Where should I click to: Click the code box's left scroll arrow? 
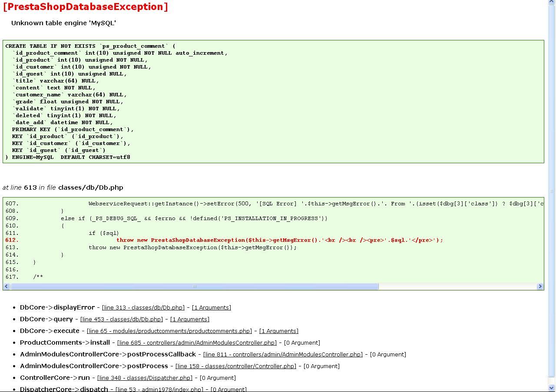pyautogui.click(x=7, y=287)
